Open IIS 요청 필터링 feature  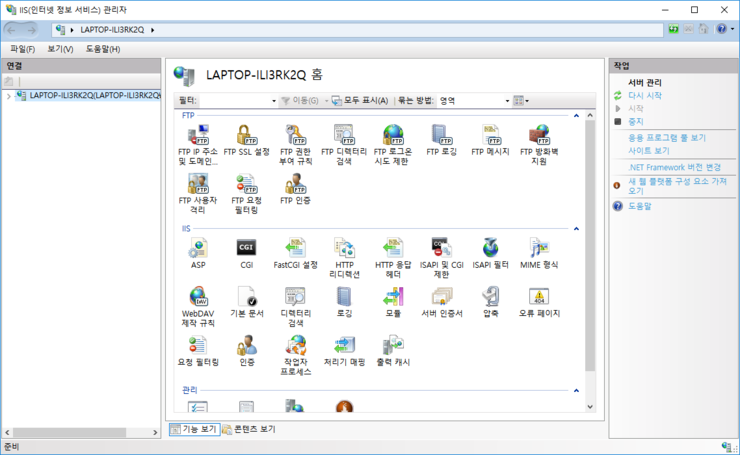tap(198, 351)
